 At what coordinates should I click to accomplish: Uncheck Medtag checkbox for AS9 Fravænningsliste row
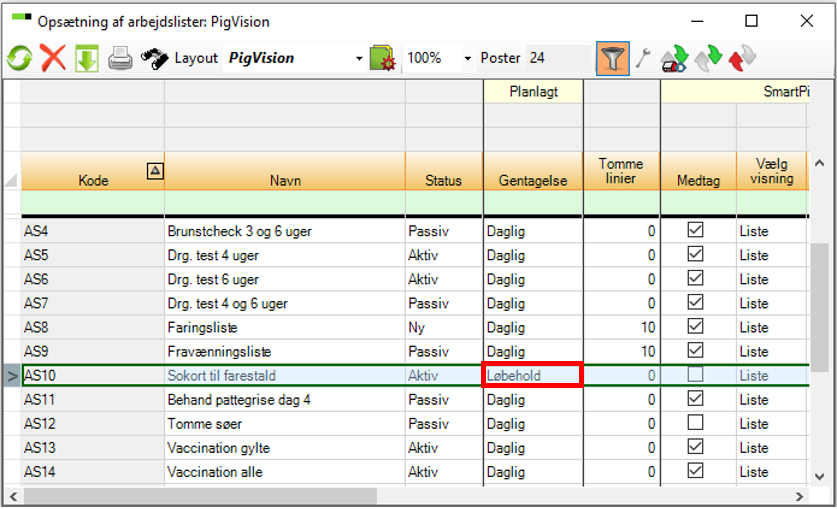pyautogui.click(x=695, y=350)
